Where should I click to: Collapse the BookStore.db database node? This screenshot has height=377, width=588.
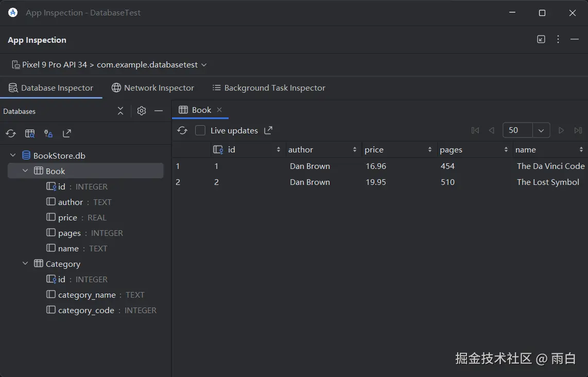pyautogui.click(x=13, y=156)
